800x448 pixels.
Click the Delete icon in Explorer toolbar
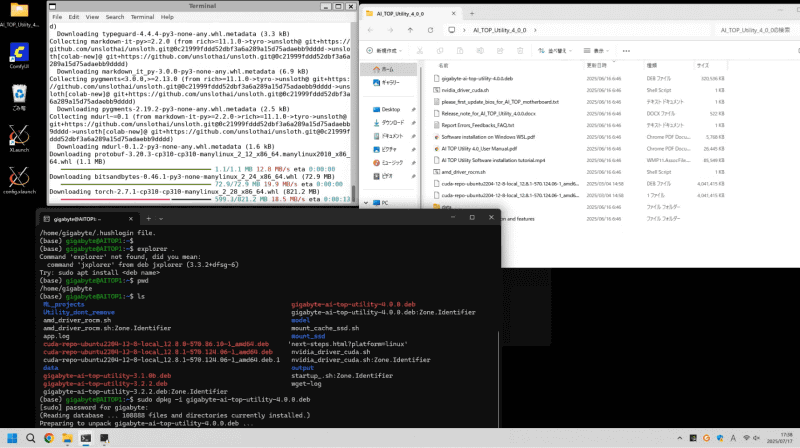[x=520, y=51]
